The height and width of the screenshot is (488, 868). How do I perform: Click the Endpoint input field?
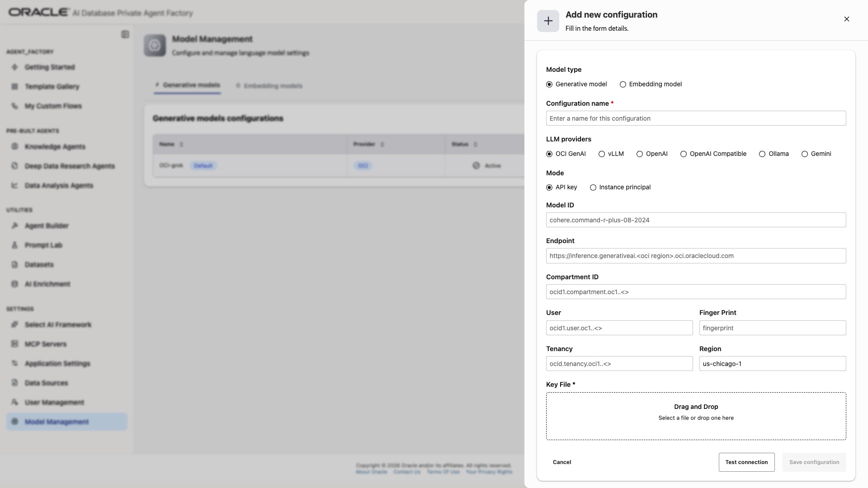click(696, 256)
